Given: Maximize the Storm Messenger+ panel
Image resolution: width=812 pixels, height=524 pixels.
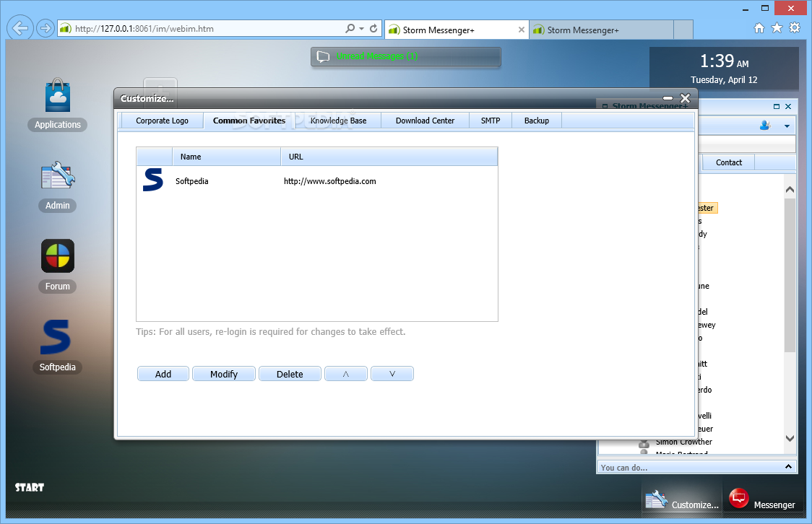Looking at the screenshot, I should tap(777, 107).
